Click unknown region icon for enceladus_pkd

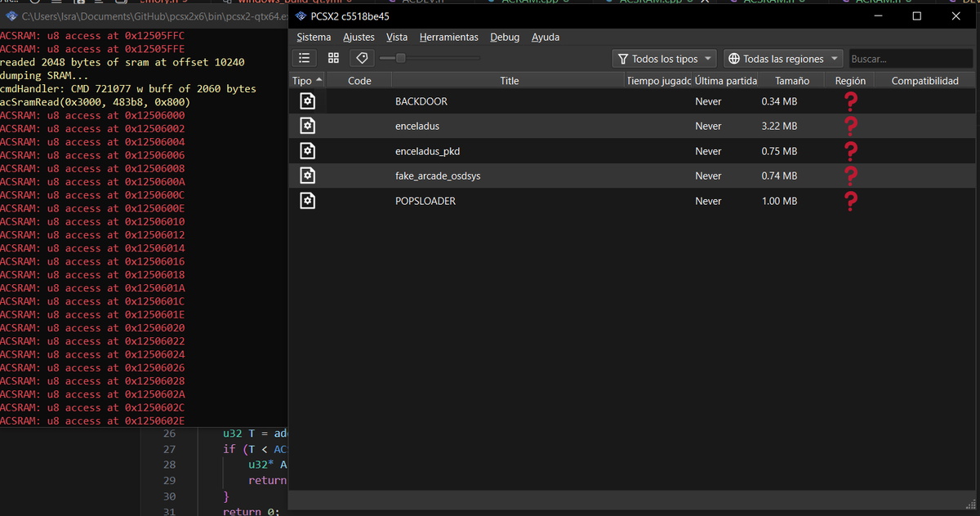(850, 151)
